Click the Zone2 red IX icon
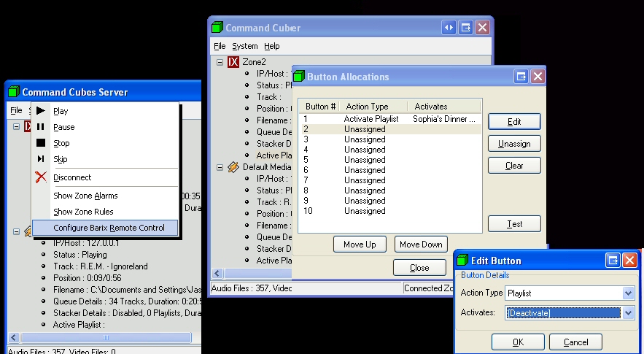Image resolution: width=644 pixels, height=354 pixels. click(233, 62)
